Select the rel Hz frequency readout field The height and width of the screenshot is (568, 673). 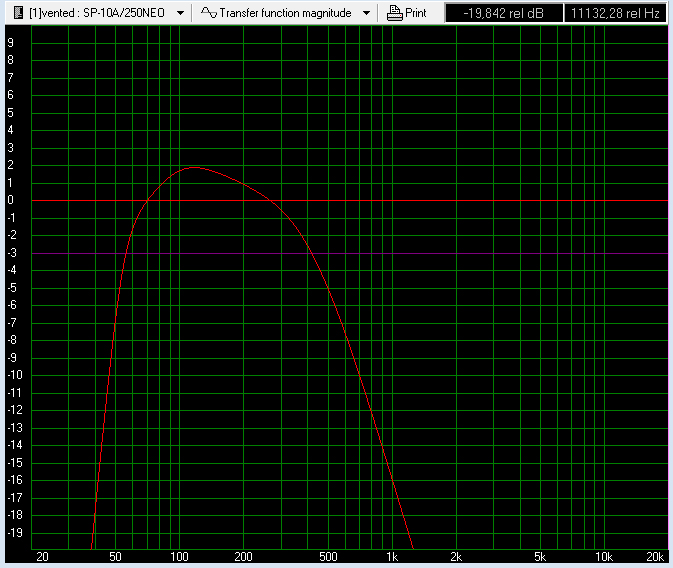pos(615,13)
